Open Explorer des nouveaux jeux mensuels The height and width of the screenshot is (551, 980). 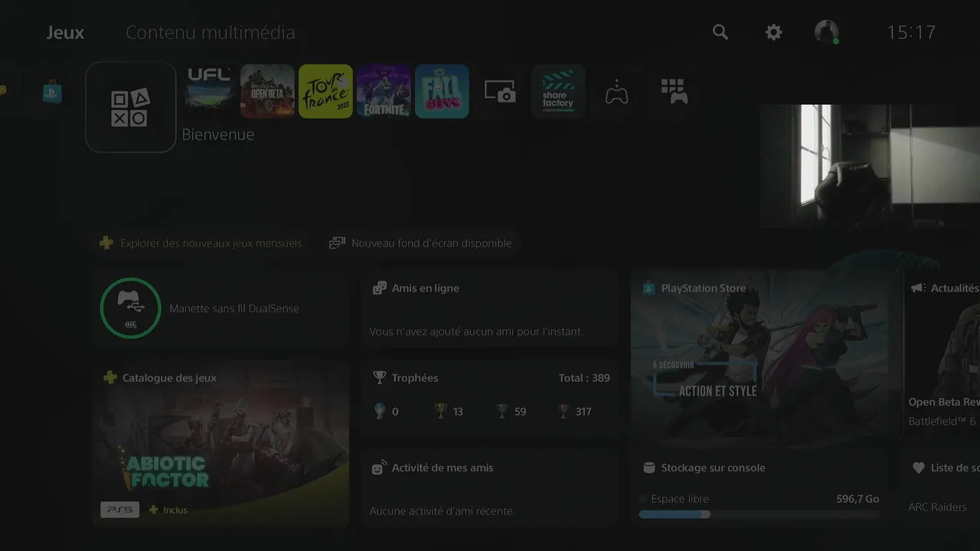[x=201, y=243]
